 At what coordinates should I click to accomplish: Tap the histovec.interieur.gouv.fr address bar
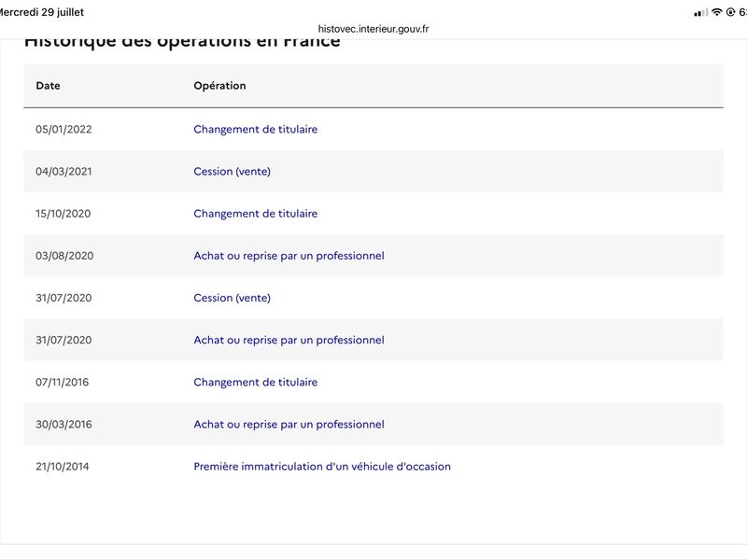tap(373, 29)
